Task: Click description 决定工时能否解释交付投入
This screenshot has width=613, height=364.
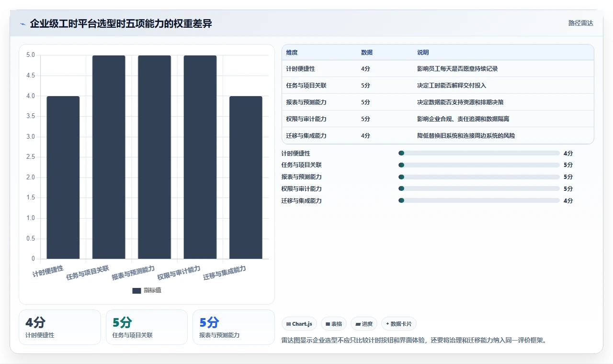Action: [x=452, y=86]
